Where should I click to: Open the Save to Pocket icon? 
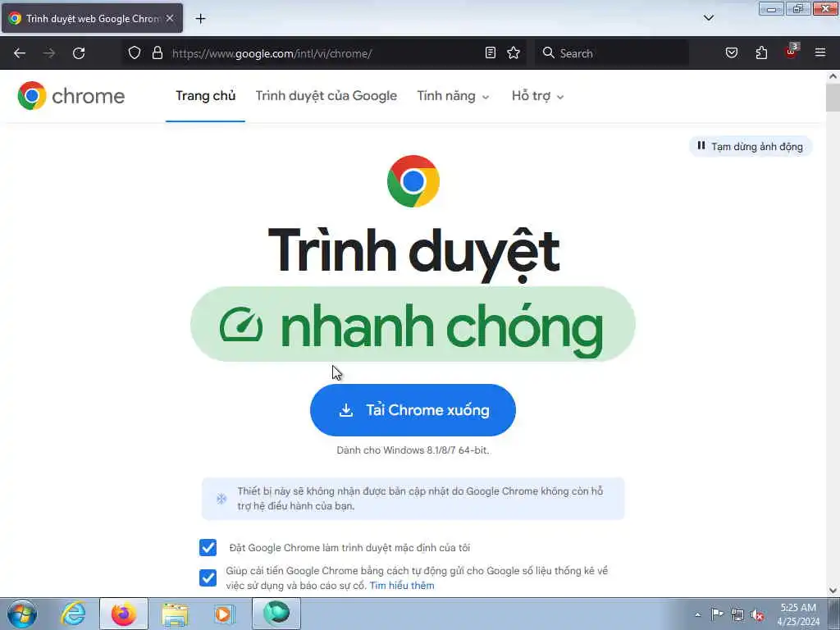[x=732, y=52]
